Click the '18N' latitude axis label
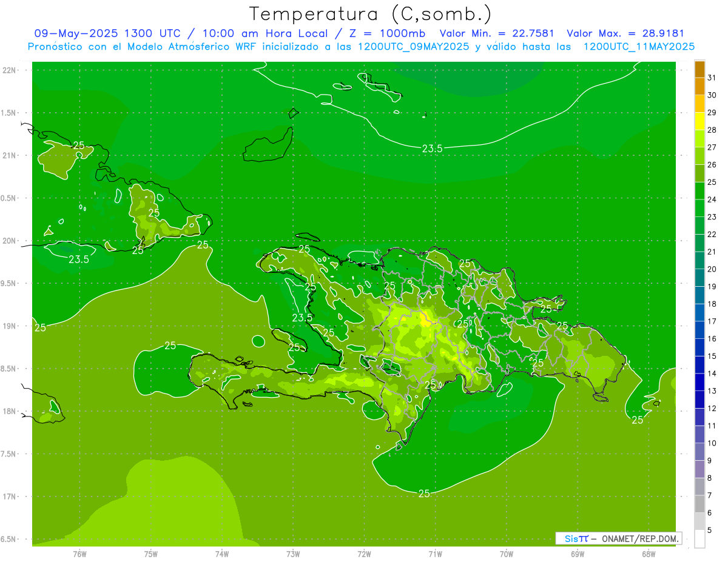 [8, 412]
